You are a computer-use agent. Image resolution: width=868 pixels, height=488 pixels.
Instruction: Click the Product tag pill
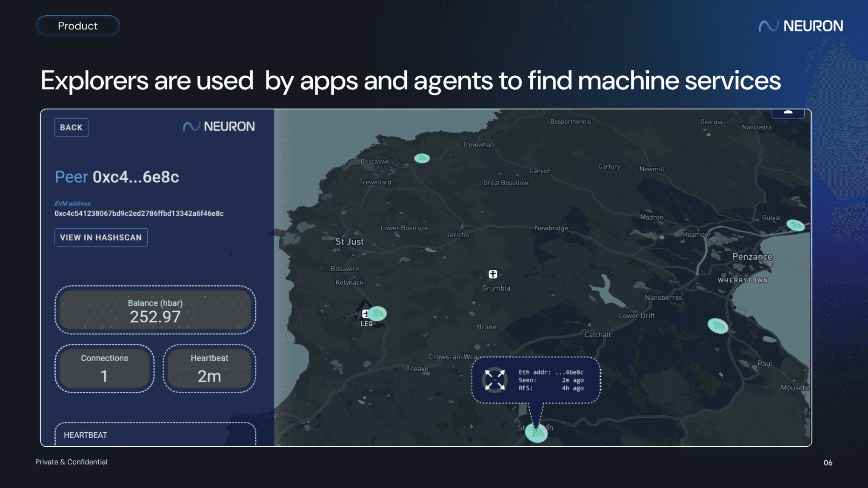tap(78, 26)
